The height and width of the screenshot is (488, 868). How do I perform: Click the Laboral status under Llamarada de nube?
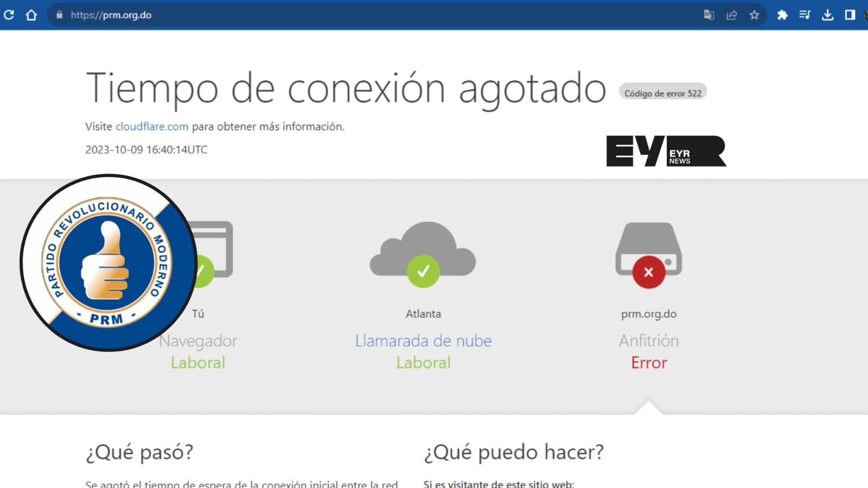coord(423,362)
